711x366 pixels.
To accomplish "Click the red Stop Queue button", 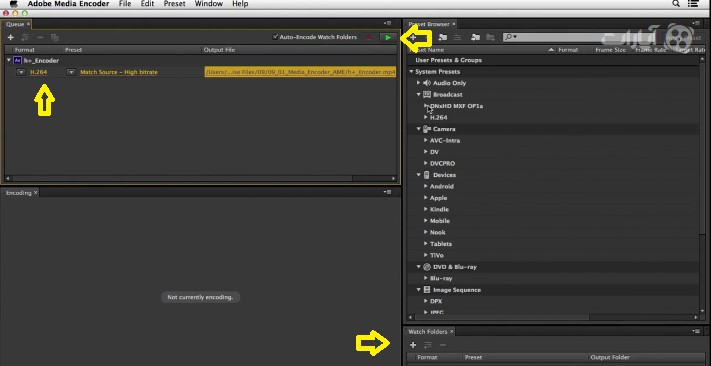I will point(369,38).
